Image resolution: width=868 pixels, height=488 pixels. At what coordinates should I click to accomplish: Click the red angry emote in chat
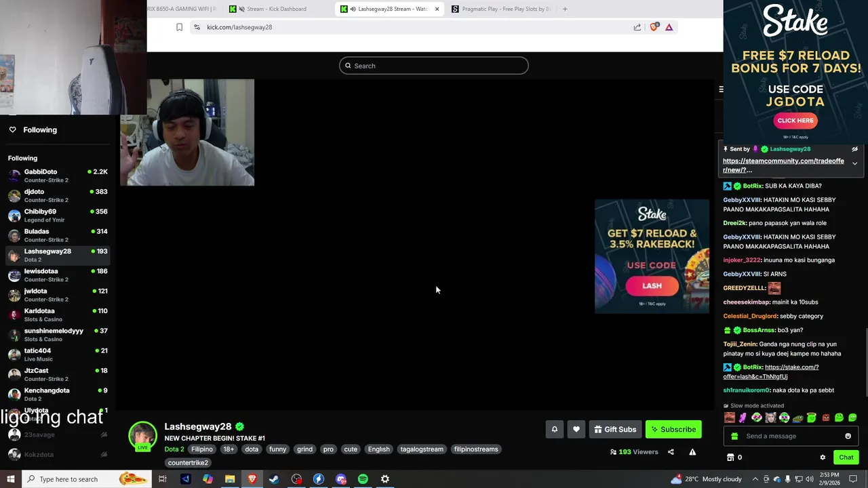825,418
